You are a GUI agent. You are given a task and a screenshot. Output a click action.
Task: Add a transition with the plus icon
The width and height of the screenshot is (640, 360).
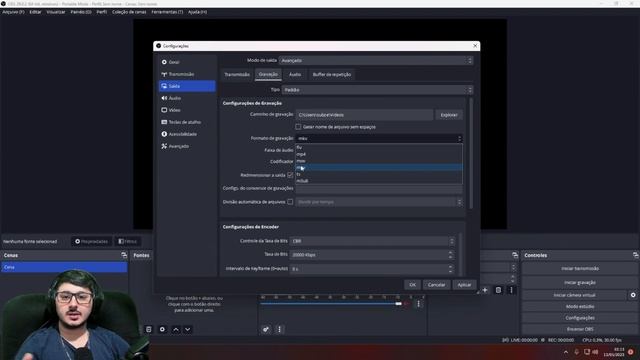click(x=485, y=290)
